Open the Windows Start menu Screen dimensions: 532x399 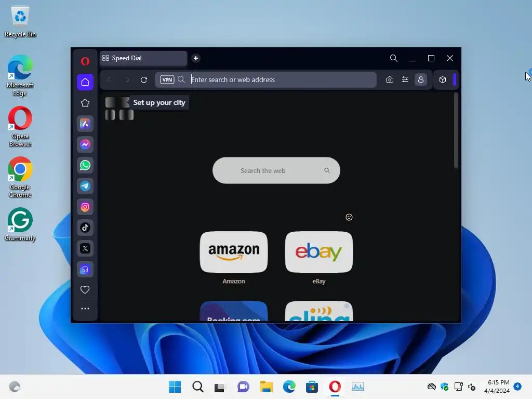[175, 387]
